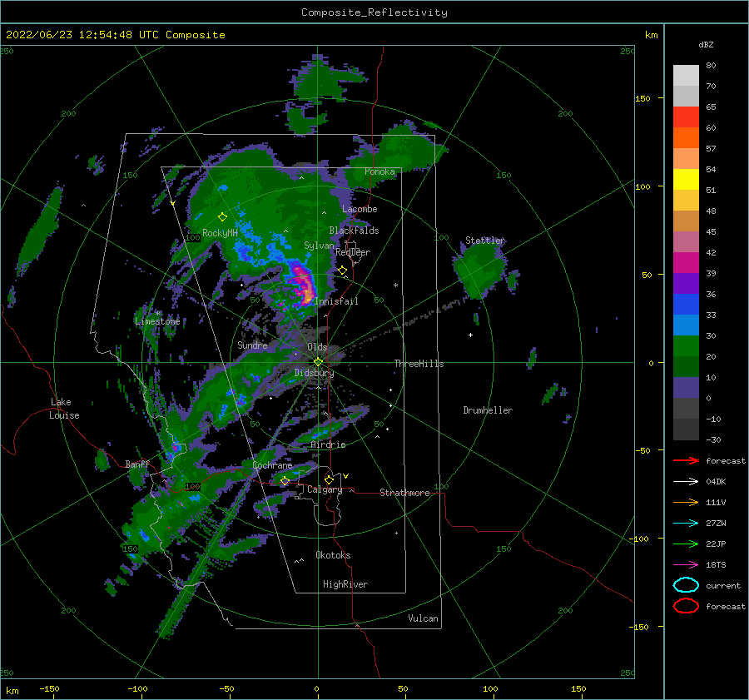Click the Drumheller label
This screenshot has height=700, width=749.
tap(488, 410)
